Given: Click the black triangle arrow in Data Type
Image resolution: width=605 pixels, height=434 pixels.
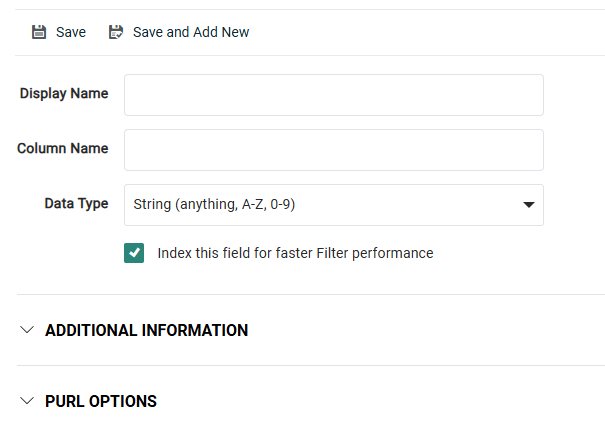Looking at the screenshot, I should [528, 205].
